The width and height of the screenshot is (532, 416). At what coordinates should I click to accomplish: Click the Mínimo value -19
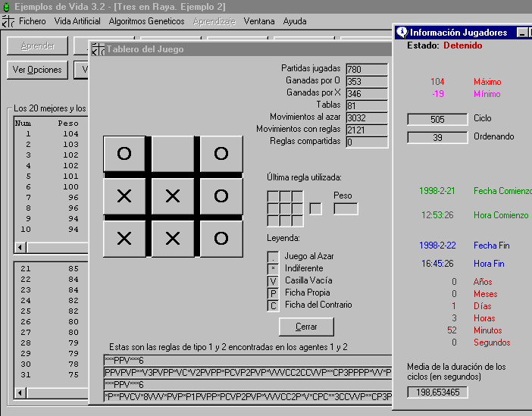pyautogui.click(x=438, y=94)
